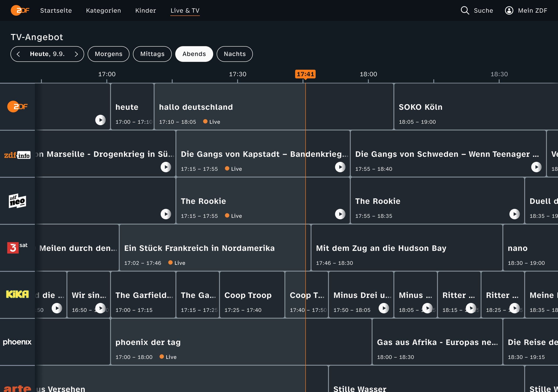This screenshot has width=558, height=392.
Task: Go to the previous day with the left chevron
Action: click(19, 54)
